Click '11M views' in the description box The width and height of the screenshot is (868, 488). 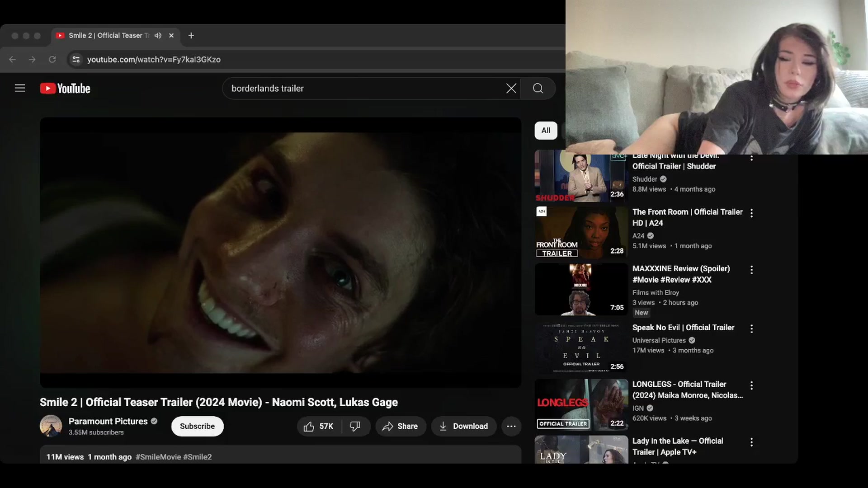65,457
